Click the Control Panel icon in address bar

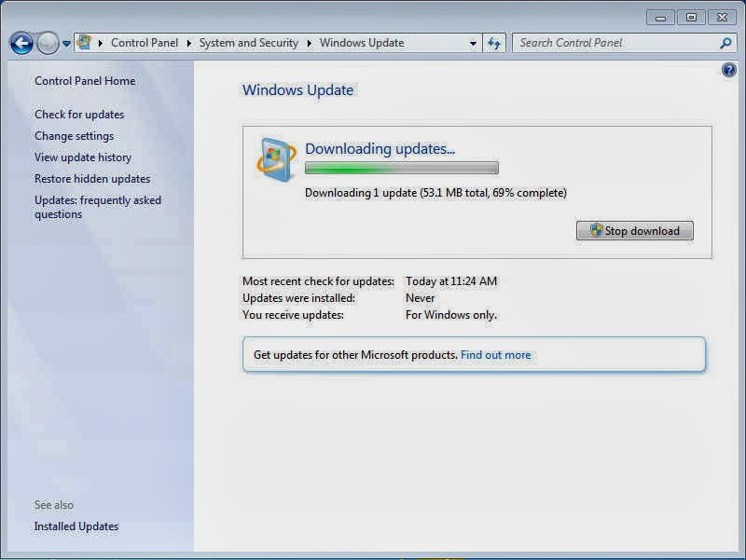84,42
